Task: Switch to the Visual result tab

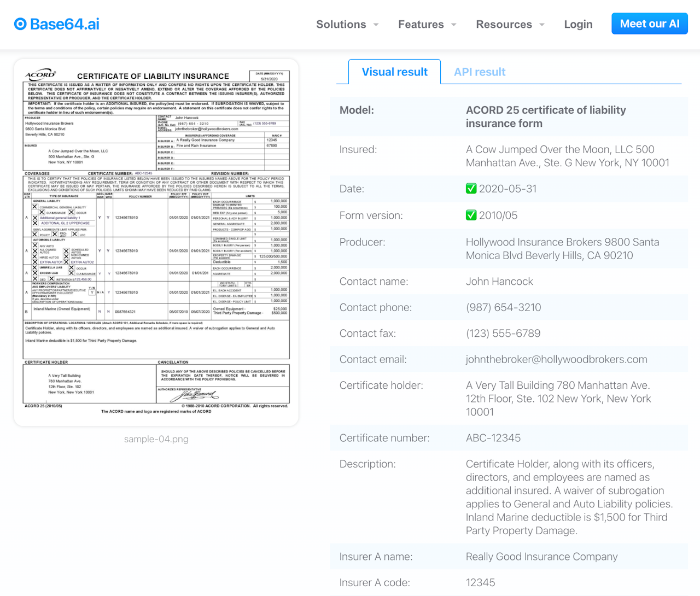Action: (x=394, y=72)
